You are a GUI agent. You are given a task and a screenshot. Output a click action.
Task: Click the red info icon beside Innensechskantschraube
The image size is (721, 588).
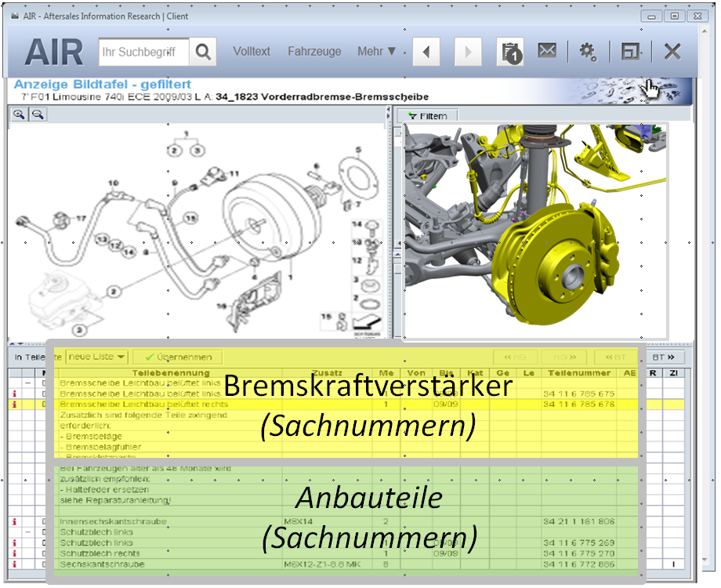[15, 521]
